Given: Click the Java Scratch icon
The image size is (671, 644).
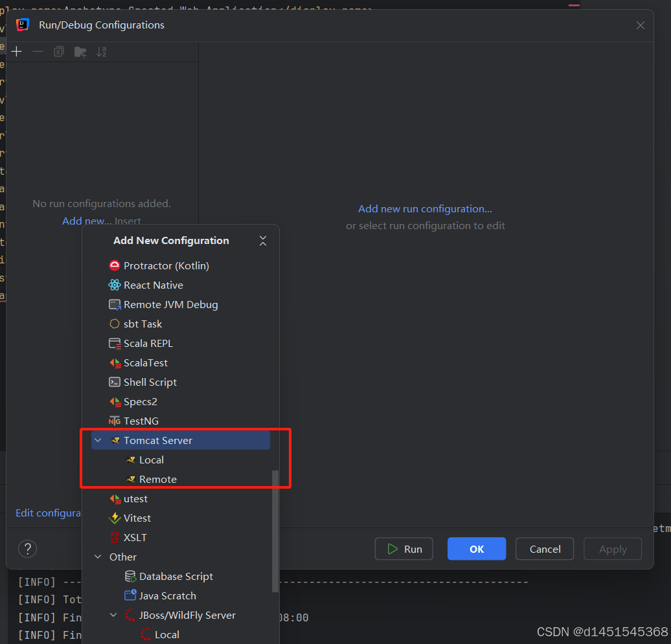Looking at the screenshot, I should [130, 595].
